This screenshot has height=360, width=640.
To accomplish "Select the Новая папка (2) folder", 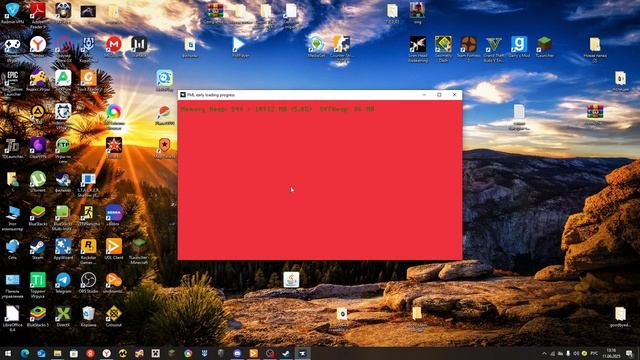I will (595, 49).
